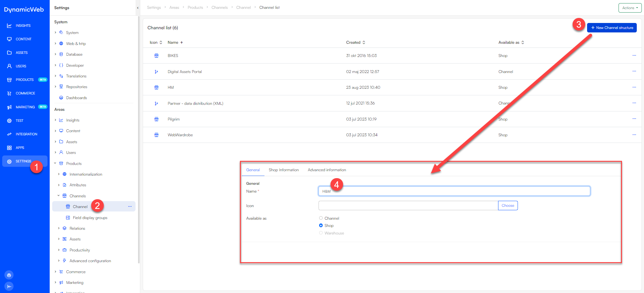
Task: Collapse the Products tree node
Action: coord(55,163)
